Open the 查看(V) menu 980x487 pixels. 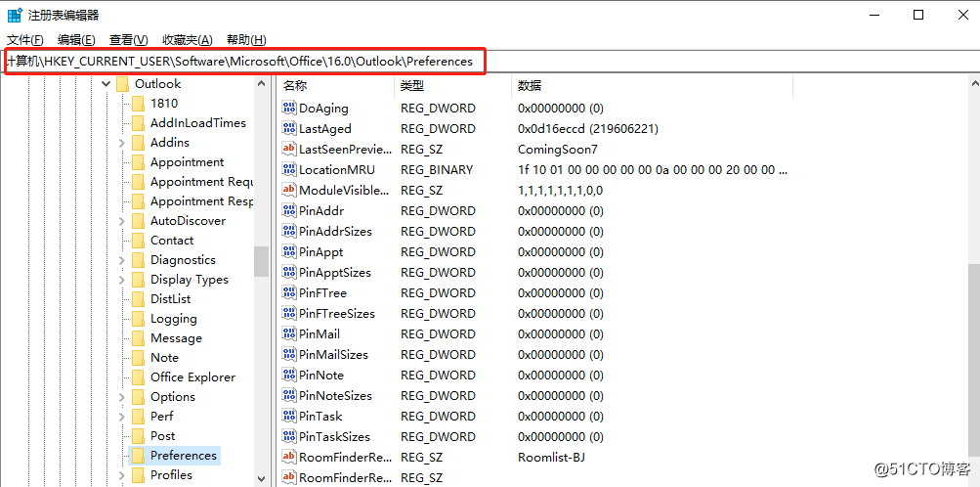[x=128, y=40]
